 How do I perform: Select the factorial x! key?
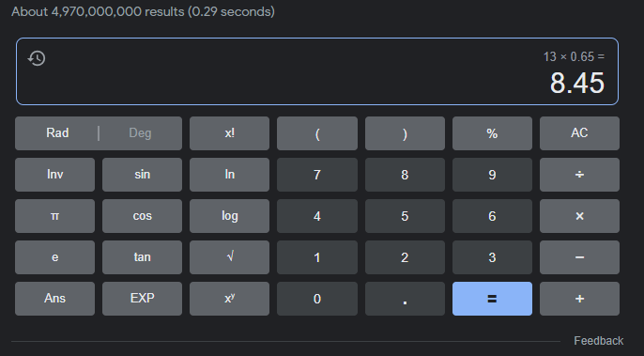[230, 133]
